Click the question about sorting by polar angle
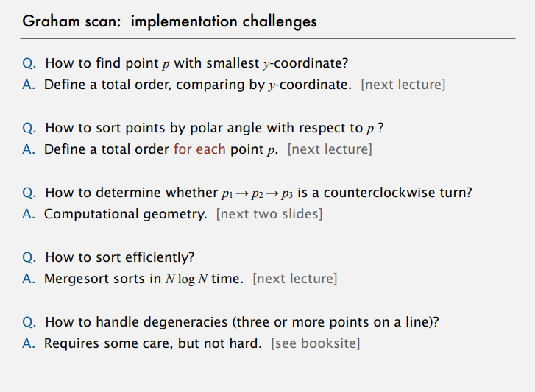535x392 pixels. click(213, 129)
